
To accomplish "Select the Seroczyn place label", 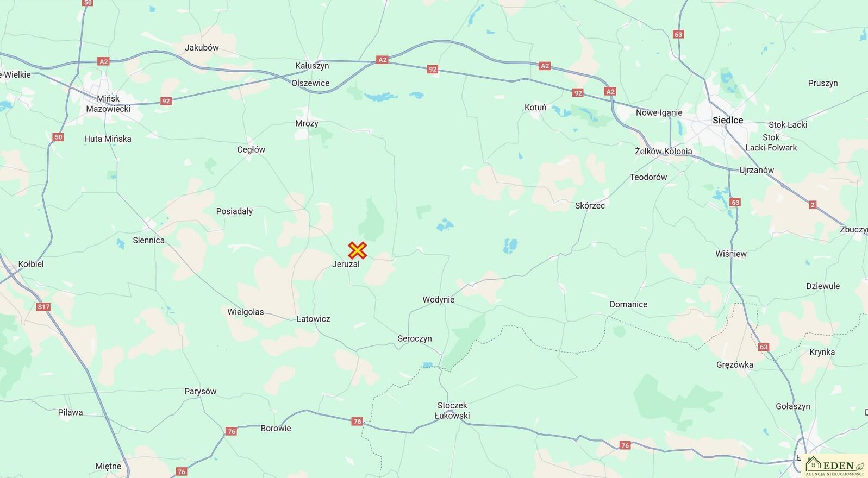I will point(415,338).
